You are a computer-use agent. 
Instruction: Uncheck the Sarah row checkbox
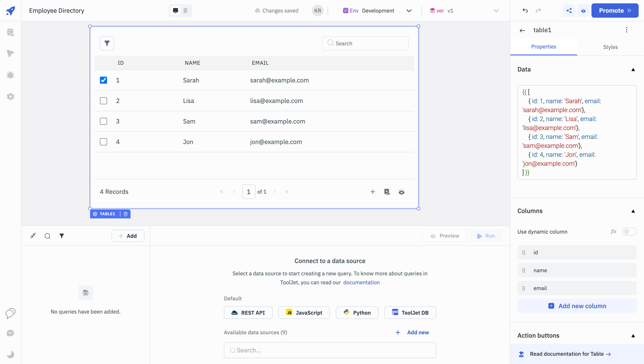[x=103, y=80]
